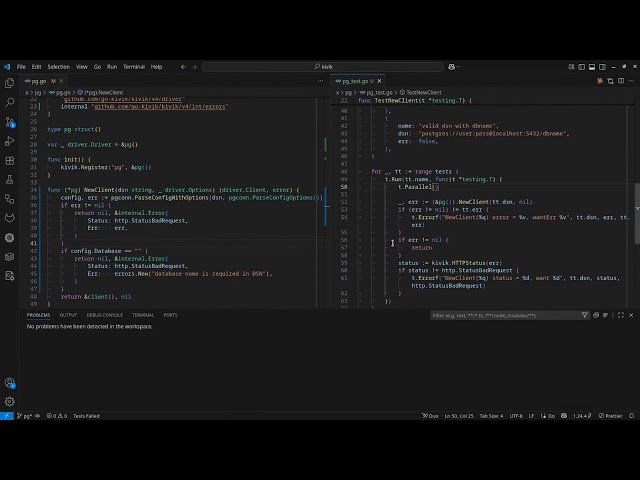Image resolution: width=640 pixels, height=480 pixels.
Task: Click Tests Failed in status bar
Action: (x=86, y=416)
